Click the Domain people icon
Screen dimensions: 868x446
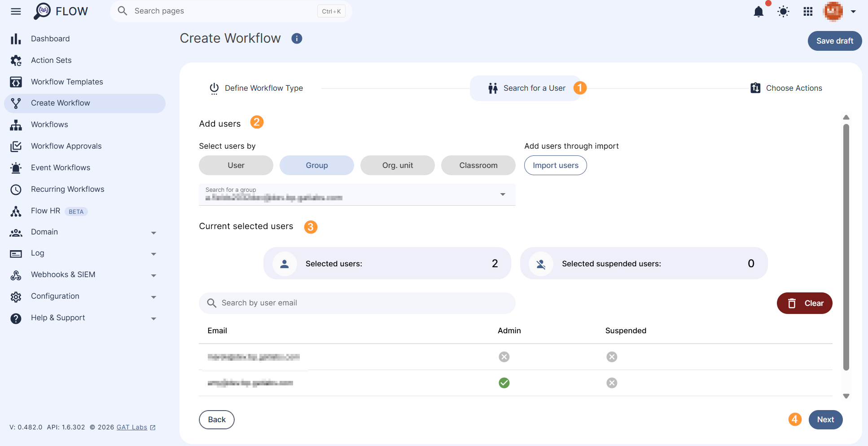coord(16,232)
